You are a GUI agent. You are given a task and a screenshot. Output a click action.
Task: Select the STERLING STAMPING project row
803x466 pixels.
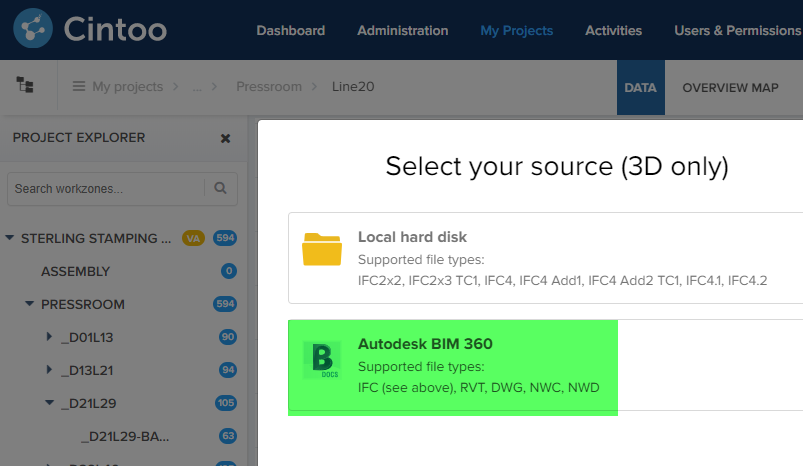point(96,239)
